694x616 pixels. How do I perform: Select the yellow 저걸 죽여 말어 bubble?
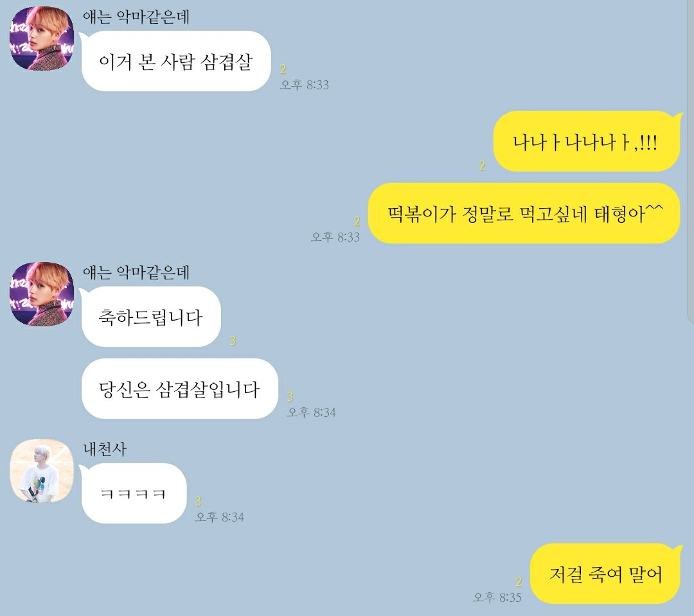tap(605, 574)
